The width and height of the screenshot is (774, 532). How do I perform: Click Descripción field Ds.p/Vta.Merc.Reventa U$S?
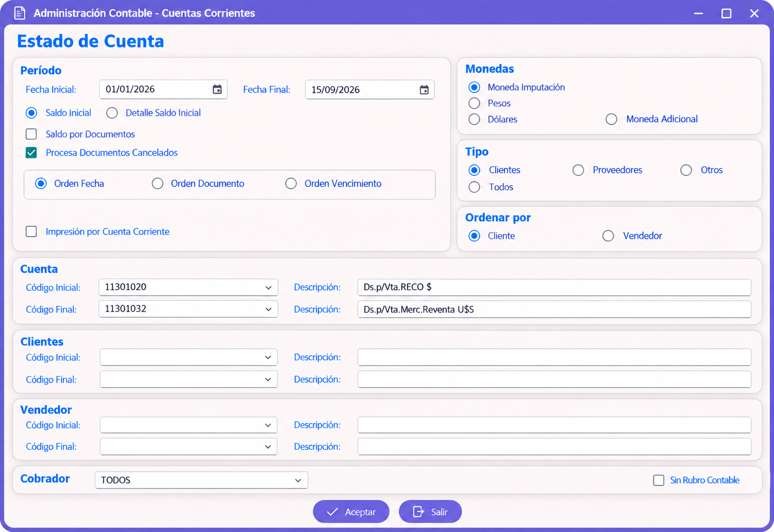[x=554, y=309]
